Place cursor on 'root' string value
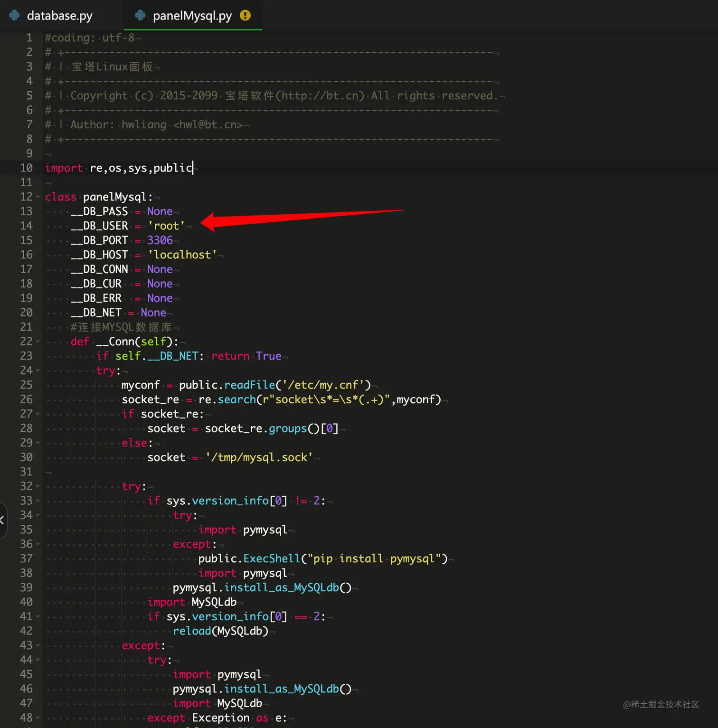718x728 pixels. tap(166, 226)
